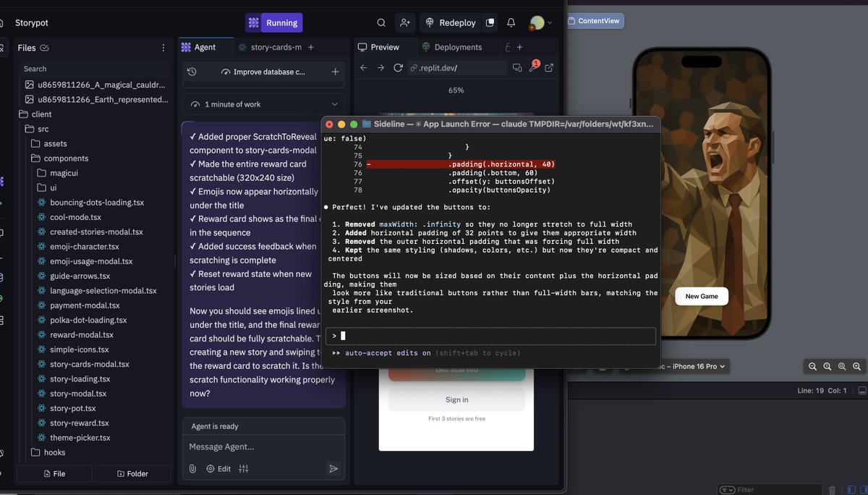The image size is (868, 495).
Task: Switch to the story-cards-m tab
Action: pyautogui.click(x=271, y=47)
